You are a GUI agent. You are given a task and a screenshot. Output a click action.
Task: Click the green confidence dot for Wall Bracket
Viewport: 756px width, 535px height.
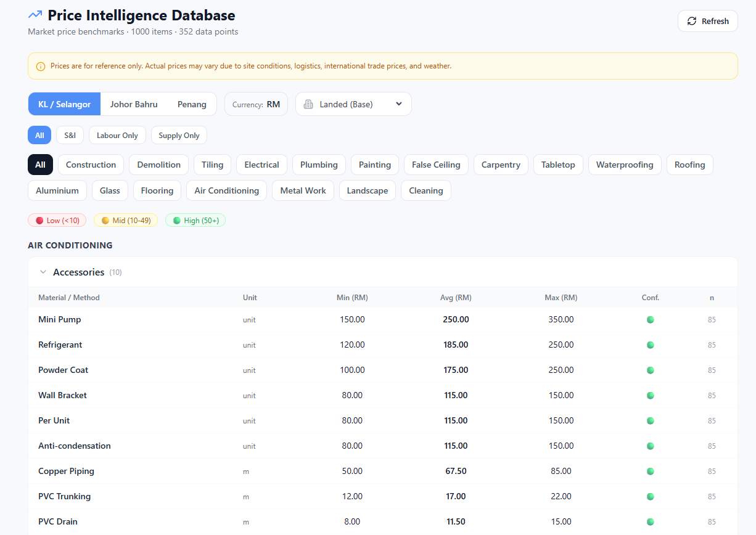[x=650, y=396]
